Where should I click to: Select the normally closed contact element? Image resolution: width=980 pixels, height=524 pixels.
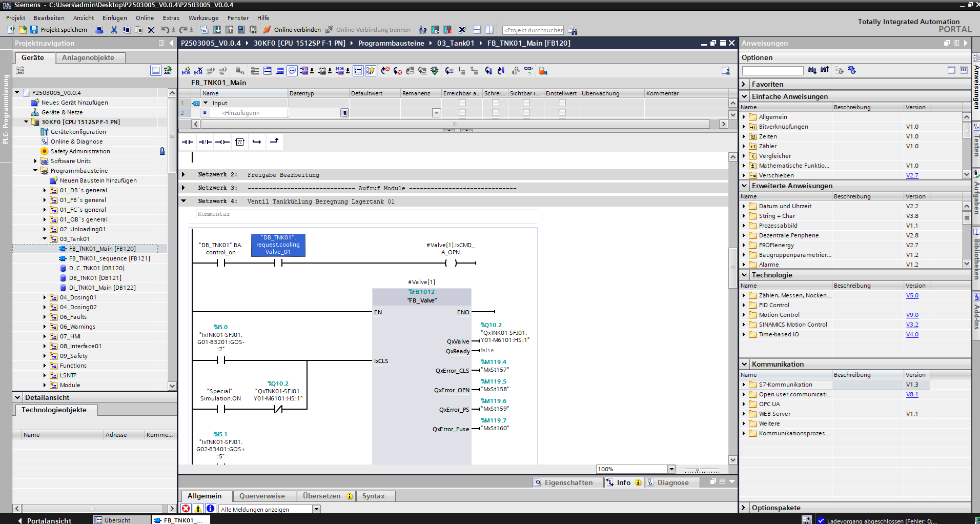click(x=205, y=142)
